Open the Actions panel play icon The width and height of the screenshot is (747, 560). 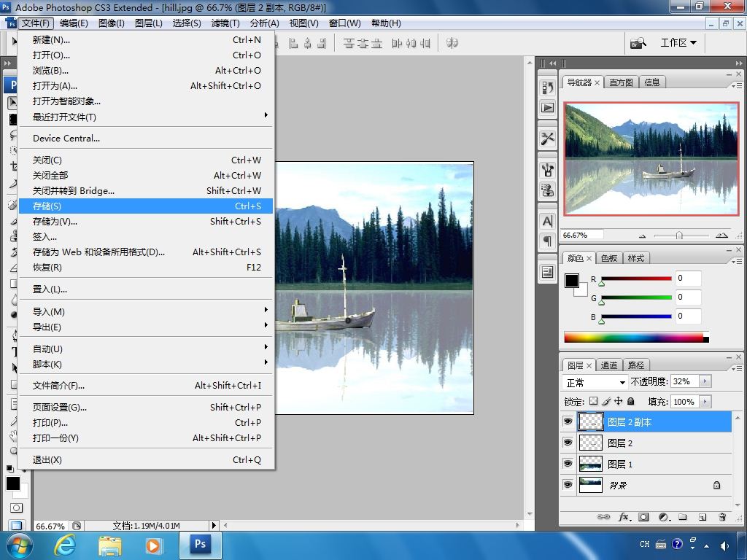click(548, 108)
